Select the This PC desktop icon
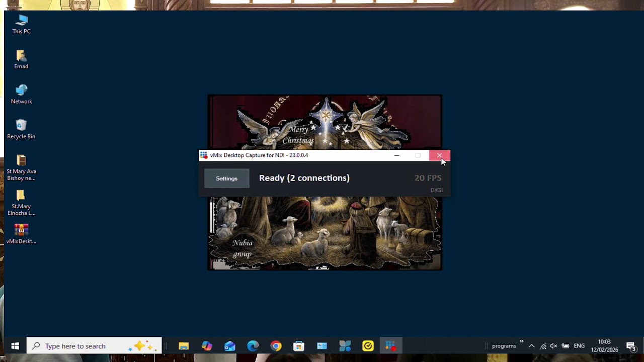 point(22,24)
